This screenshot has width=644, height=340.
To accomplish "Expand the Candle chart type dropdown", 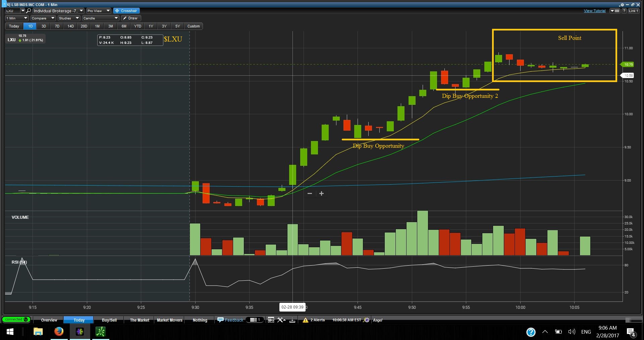I will coord(100,18).
